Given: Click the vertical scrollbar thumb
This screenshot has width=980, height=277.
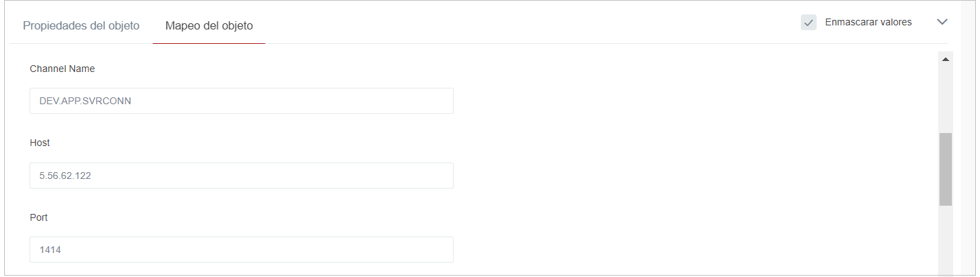Looking at the screenshot, I should click(x=946, y=169).
